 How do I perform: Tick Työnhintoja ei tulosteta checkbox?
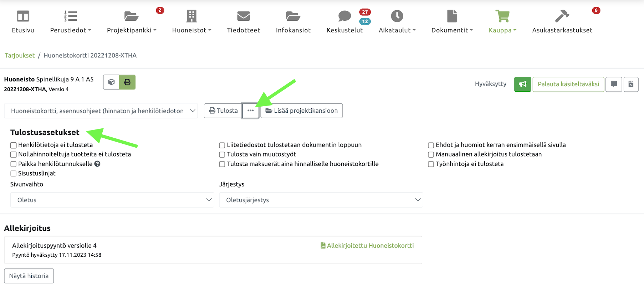click(431, 164)
